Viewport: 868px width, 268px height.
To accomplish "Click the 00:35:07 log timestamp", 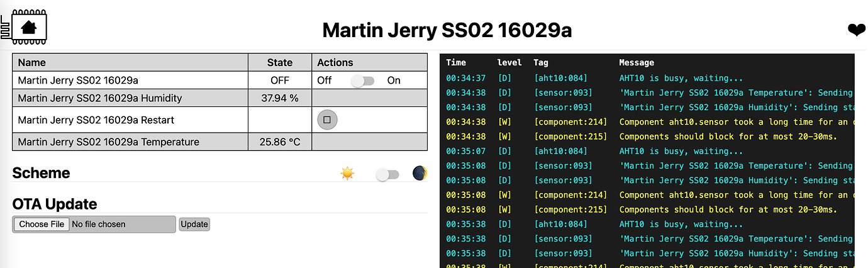I will point(466,151).
